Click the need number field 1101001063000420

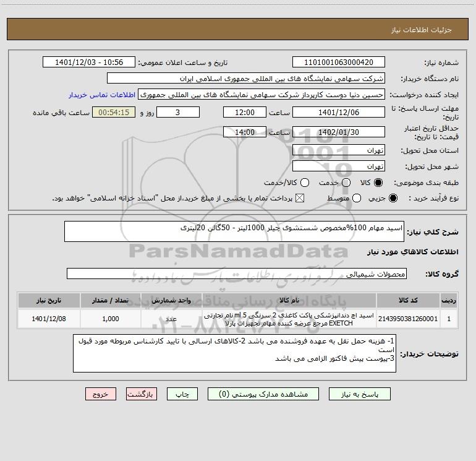coord(339,62)
